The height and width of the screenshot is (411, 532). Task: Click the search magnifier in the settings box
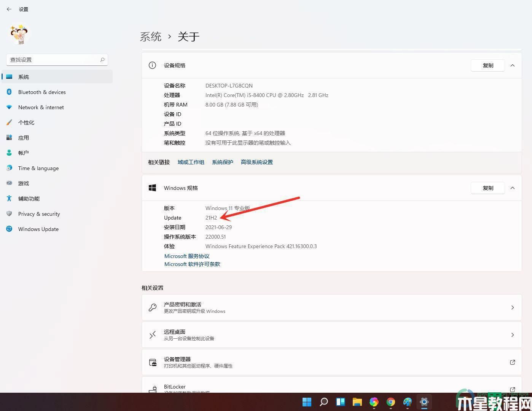coord(102,60)
